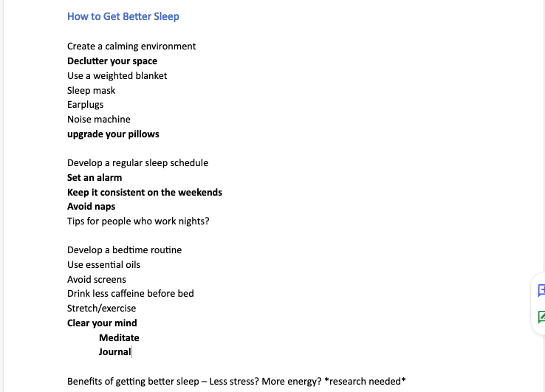Click the bold 'Declutter your space' line
Screen dimensions: 545x392
[x=112, y=61]
